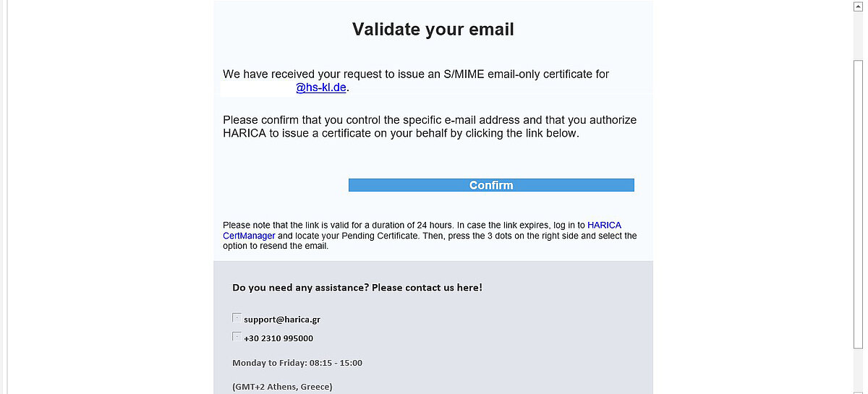Click the scrollbar track above the thumb
The height and width of the screenshot is (394, 868).
point(858,35)
